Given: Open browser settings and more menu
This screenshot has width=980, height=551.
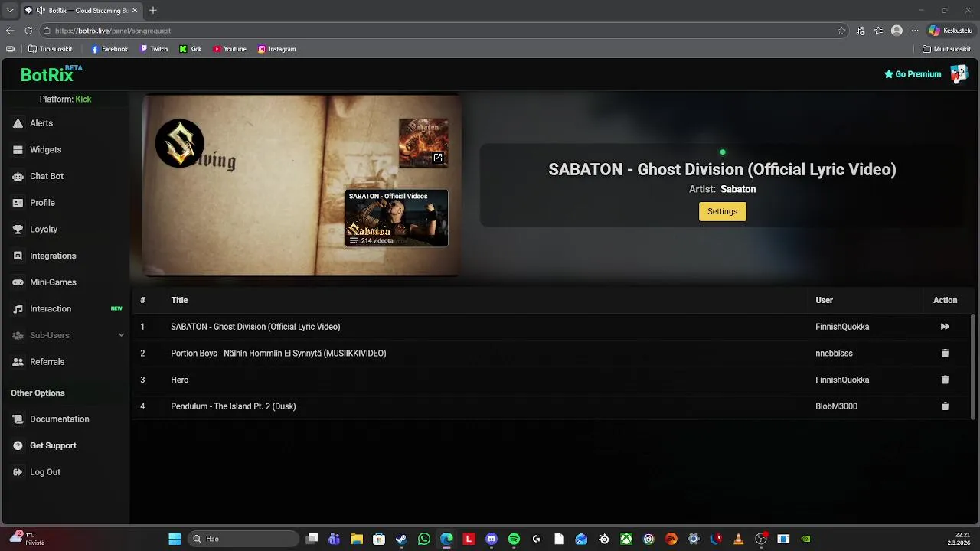Looking at the screenshot, I should click(914, 31).
